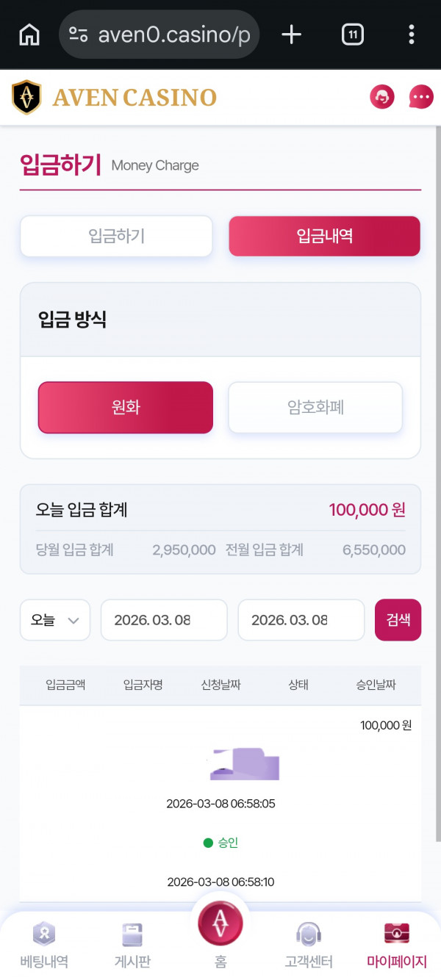Image resolution: width=441 pixels, height=980 pixels.
Task: Open customer support from the top-right icon
Action: (x=381, y=96)
